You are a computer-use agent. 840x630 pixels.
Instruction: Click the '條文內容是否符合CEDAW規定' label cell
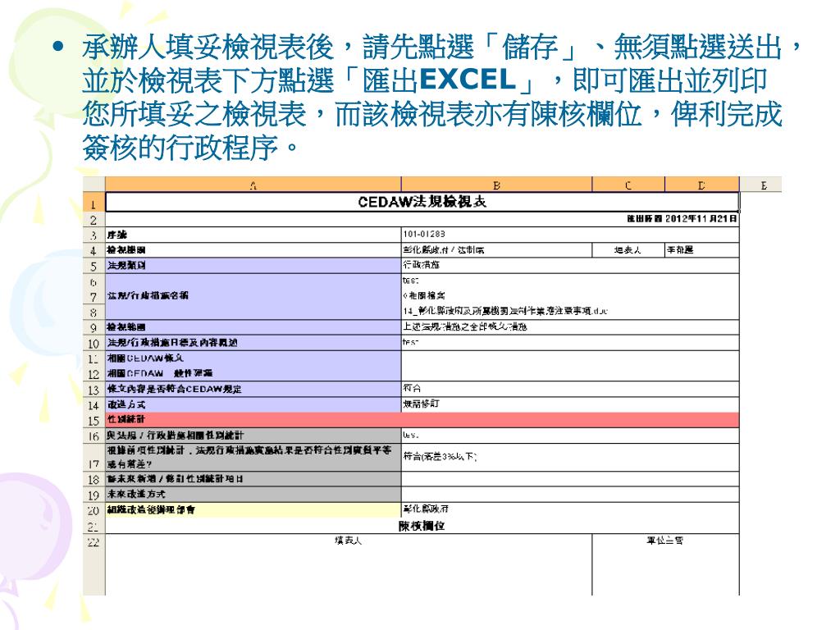tap(253, 390)
